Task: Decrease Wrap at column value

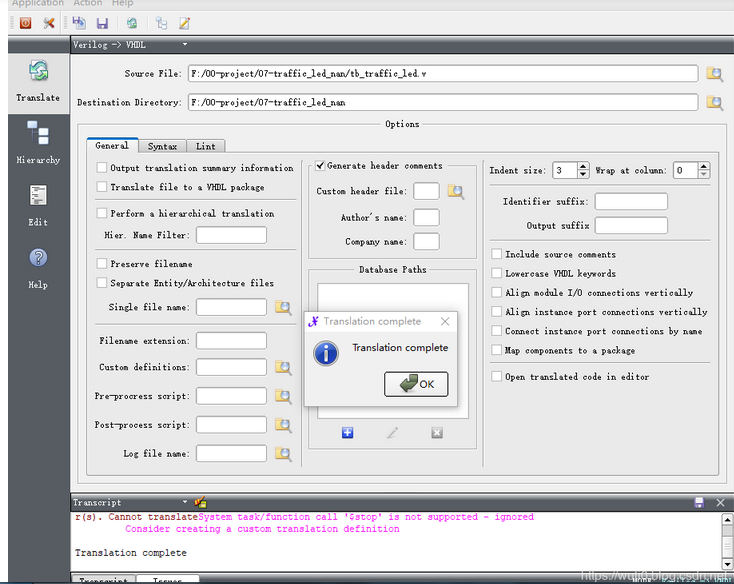Action: pos(704,175)
